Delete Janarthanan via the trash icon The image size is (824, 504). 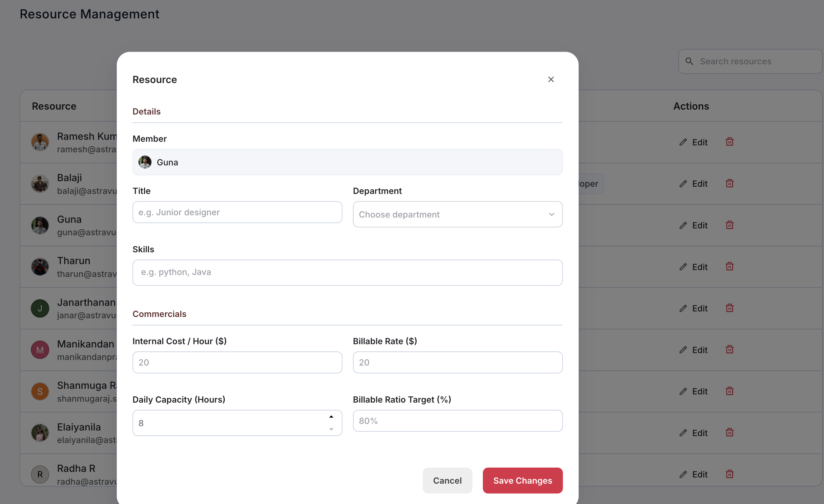point(730,308)
